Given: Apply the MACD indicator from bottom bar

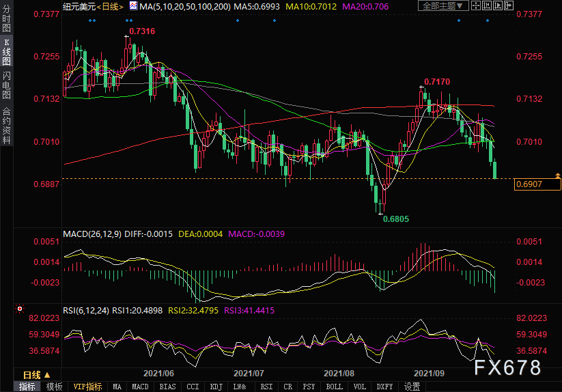Looking at the screenshot, I should tap(140, 387).
